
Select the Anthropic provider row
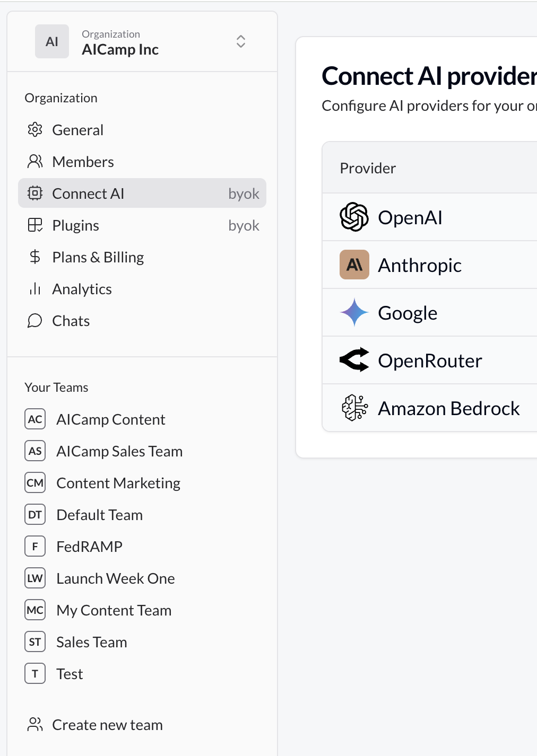[x=430, y=265]
